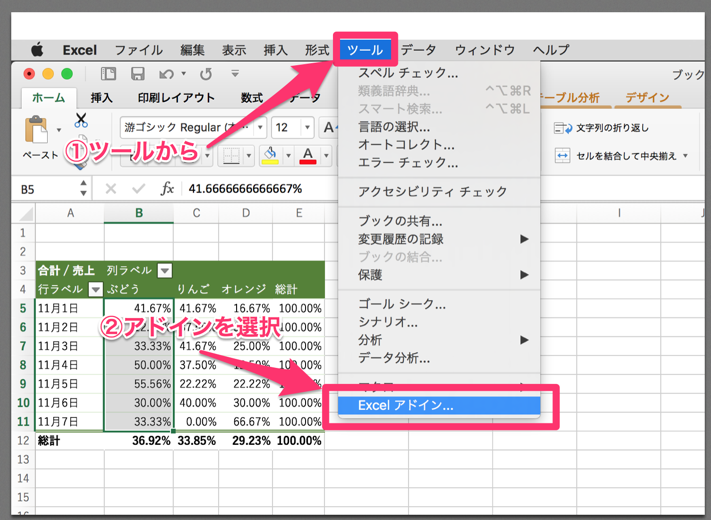
Task: Open the ファイル menu
Action: (138, 50)
